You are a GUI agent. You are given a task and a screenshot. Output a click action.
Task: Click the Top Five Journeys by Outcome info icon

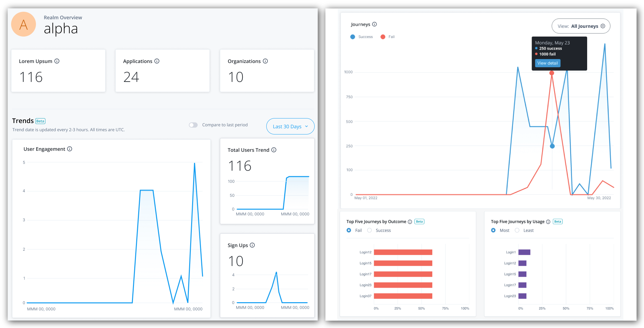[410, 222]
